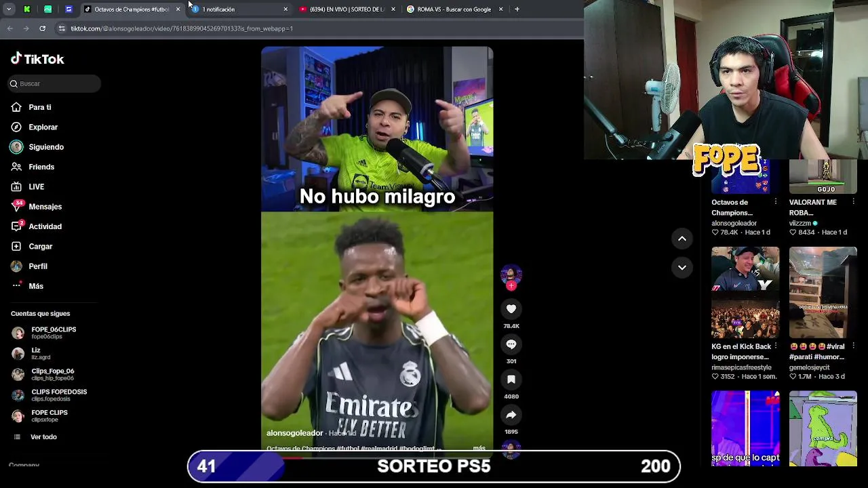The height and width of the screenshot is (488, 868).
Task: Open the tab search dropdown
Action: tap(9, 9)
